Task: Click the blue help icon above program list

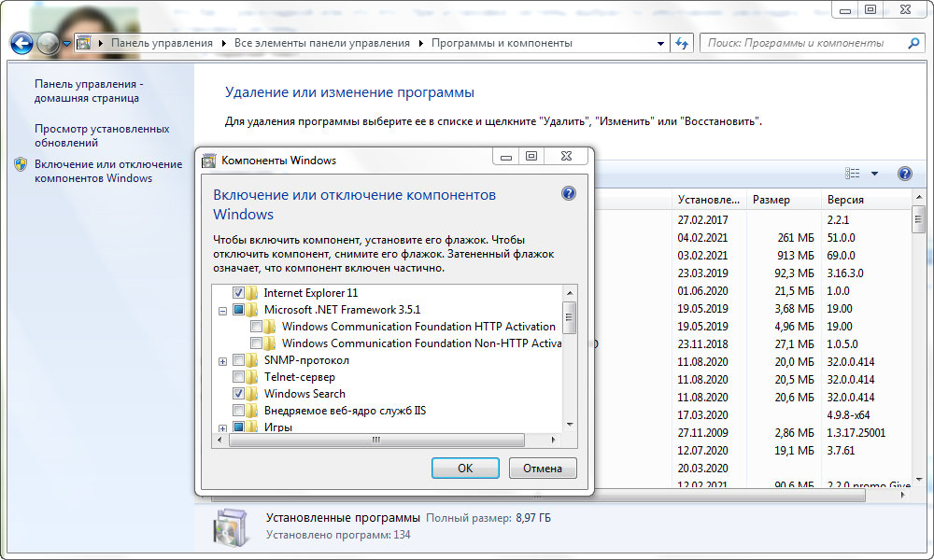Action: 904,174
